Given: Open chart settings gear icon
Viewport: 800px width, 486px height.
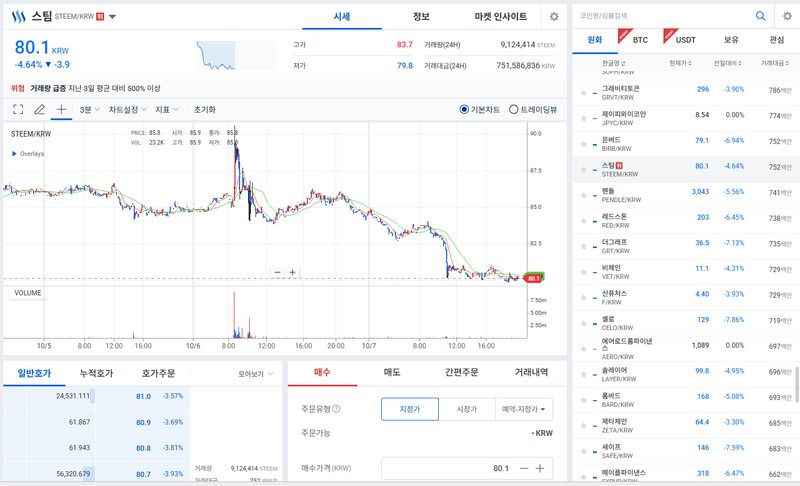Looking at the screenshot, I should point(554,17).
